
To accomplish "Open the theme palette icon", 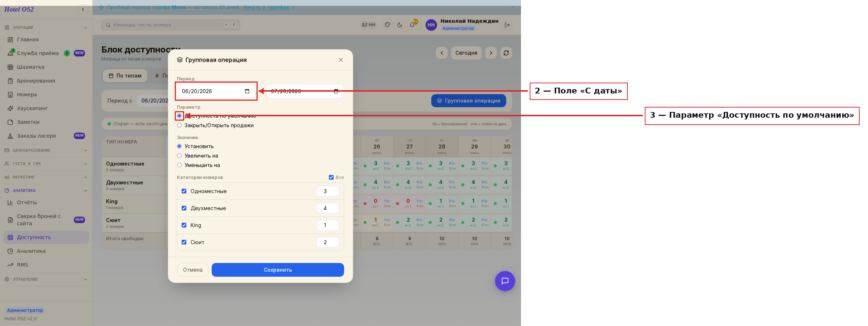I will [x=388, y=25].
